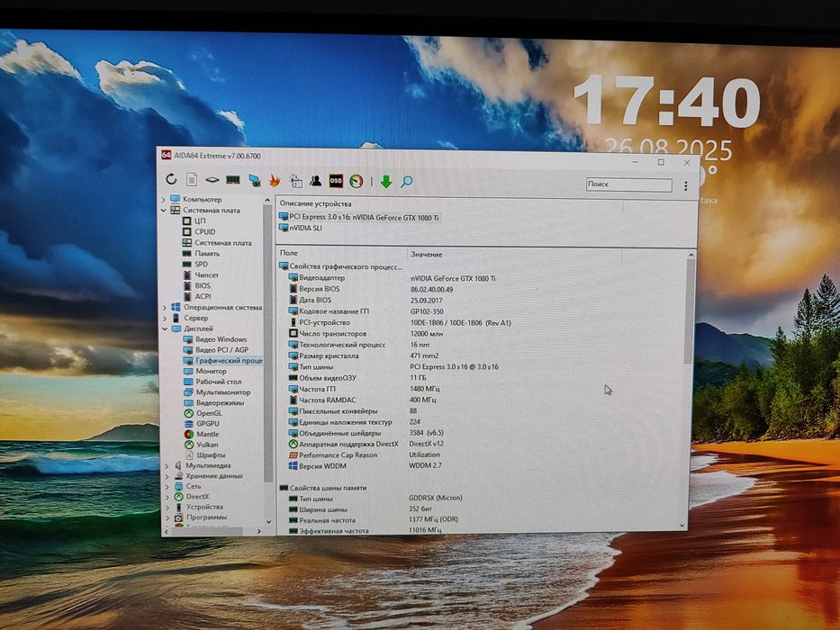Open SPD tree item
This screenshot has width=840, height=630.
click(x=201, y=264)
